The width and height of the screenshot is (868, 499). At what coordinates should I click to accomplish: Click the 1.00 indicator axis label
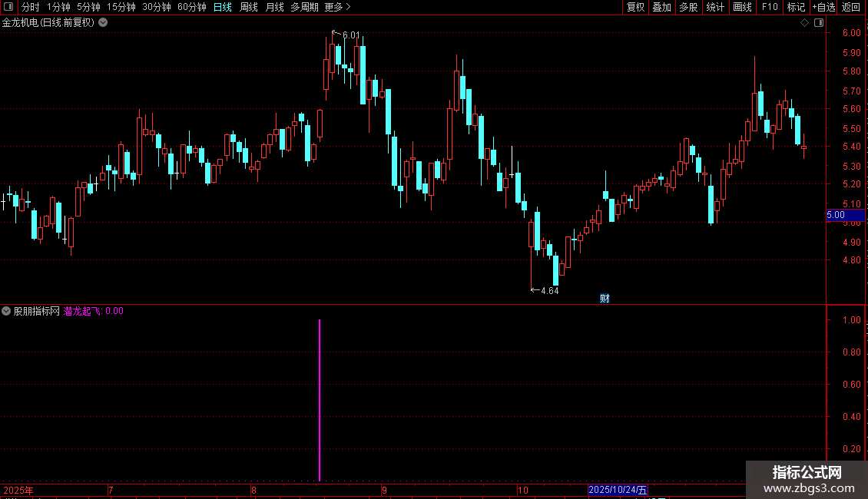[x=851, y=320]
